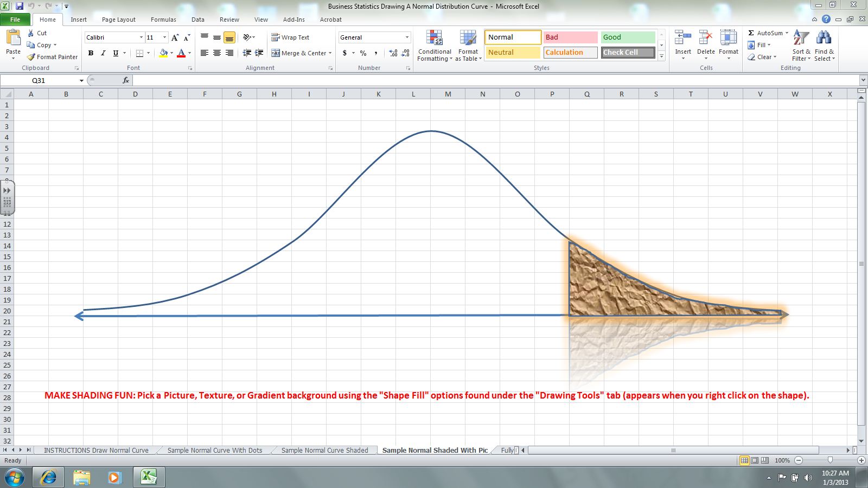Click the insert function fx icon

click(x=126, y=80)
